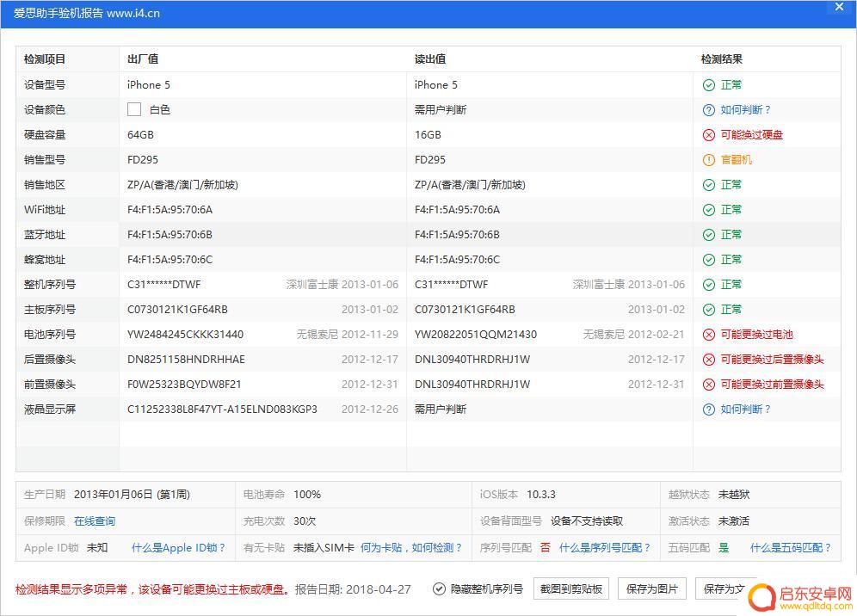
Task: Open 什么是Apple ID锁 help link
Action: tap(178, 548)
